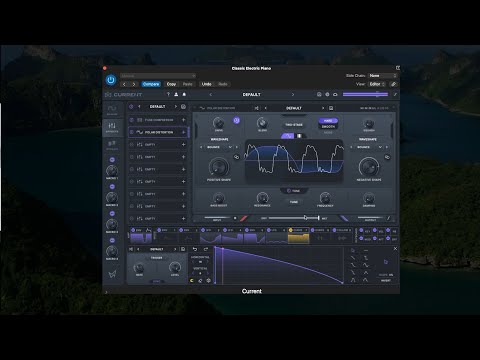Click the link icon near Positive Shape

(x=237, y=157)
